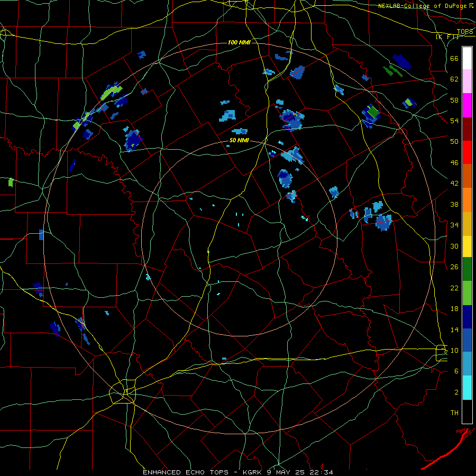476x476 pixels.
Task: Select the black TH legend swatch
Action: 467,411
